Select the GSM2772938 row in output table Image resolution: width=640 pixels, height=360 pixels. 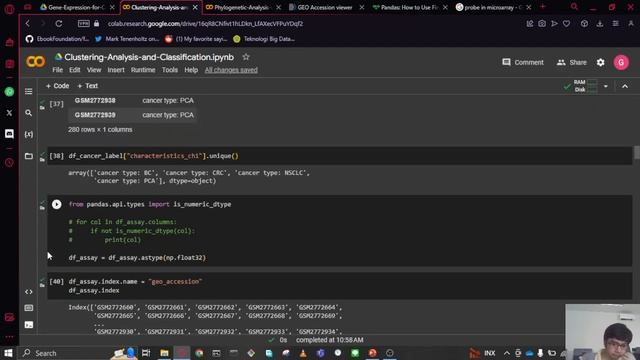tap(134, 100)
